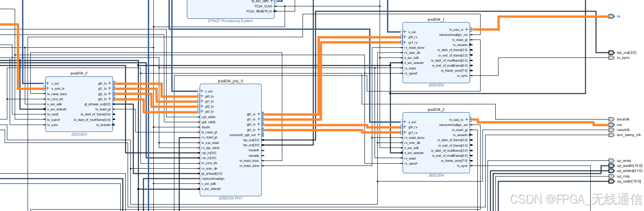Select the txoutclk external port symbol
Image resolution: width=644 pixels, height=211 pixels.
point(611,119)
